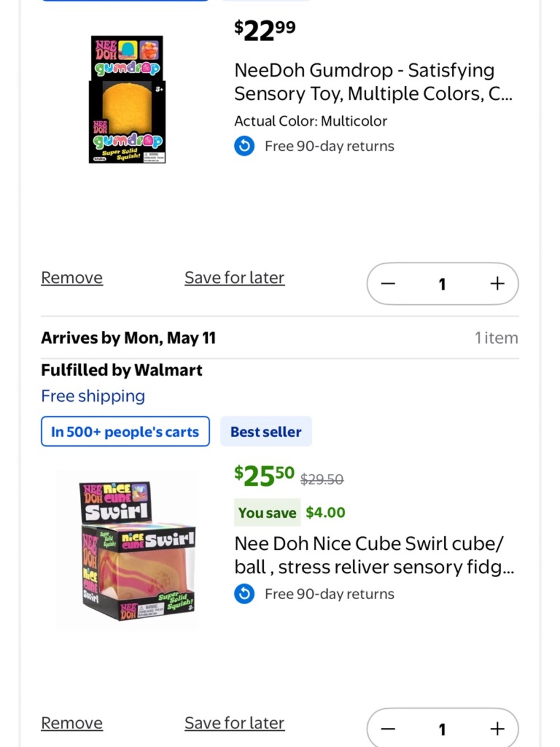Open the Nee Doh Nice Cube Swirl title
Screen dimensions: 560x747
374,555
